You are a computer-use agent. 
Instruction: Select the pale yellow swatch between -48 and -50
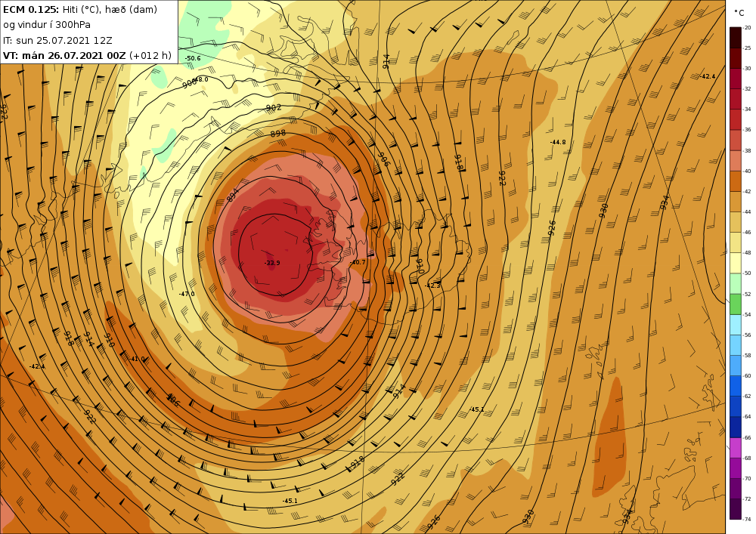click(x=736, y=263)
